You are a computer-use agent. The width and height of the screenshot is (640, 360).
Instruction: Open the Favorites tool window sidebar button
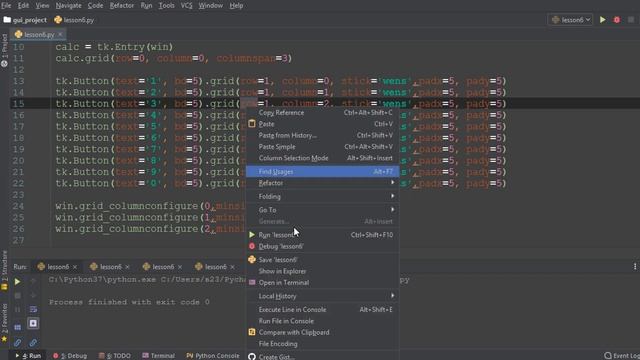point(4,322)
